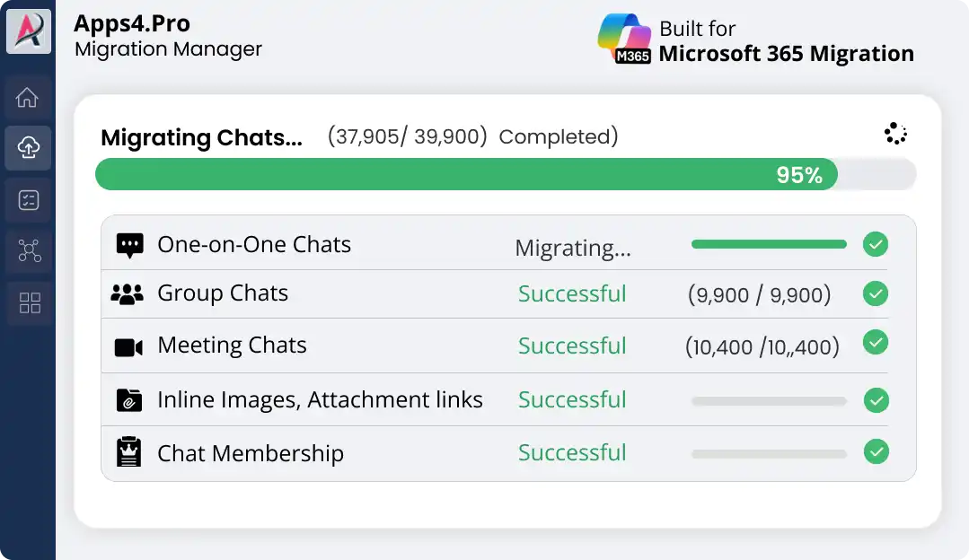The width and height of the screenshot is (969, 560).
Task: Click the M365 Copilot logo
Action: coord(624,39)
